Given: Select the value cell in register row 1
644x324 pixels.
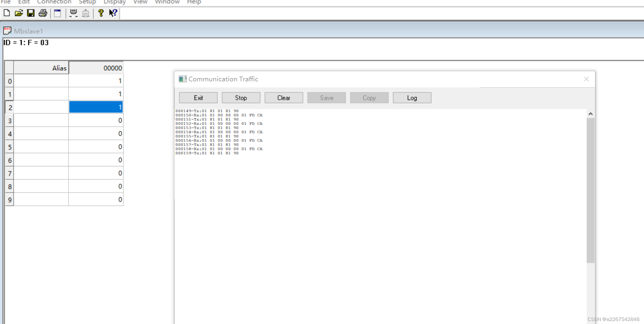Looking at the screenshot, I should pyautogui.click(x=96, y=94).
